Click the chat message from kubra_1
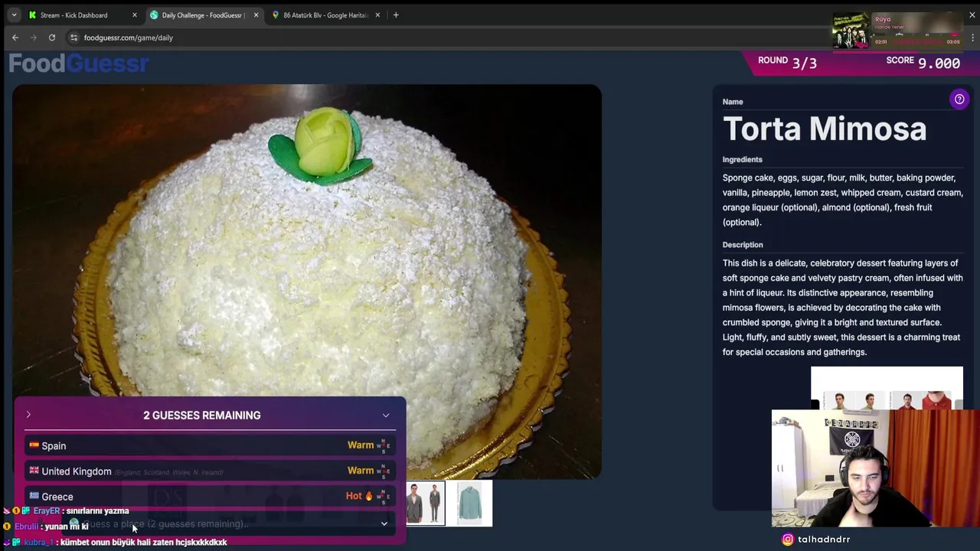 [x=115, y=542]
